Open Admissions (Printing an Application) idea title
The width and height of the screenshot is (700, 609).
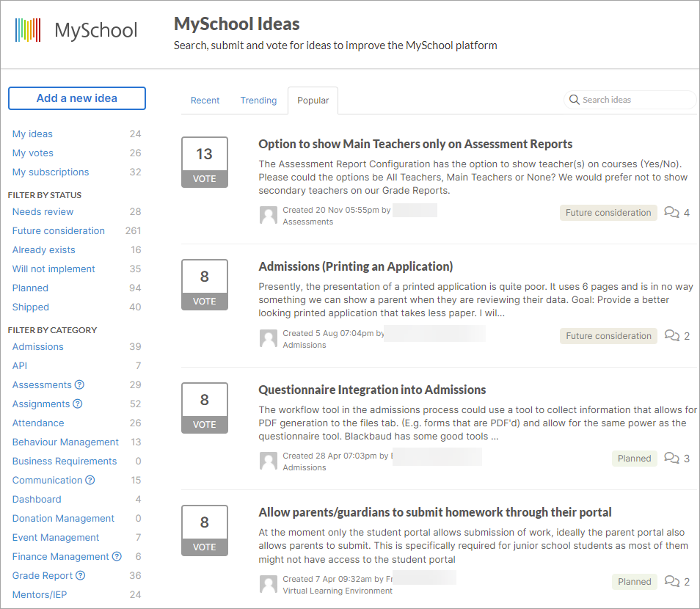355,266
